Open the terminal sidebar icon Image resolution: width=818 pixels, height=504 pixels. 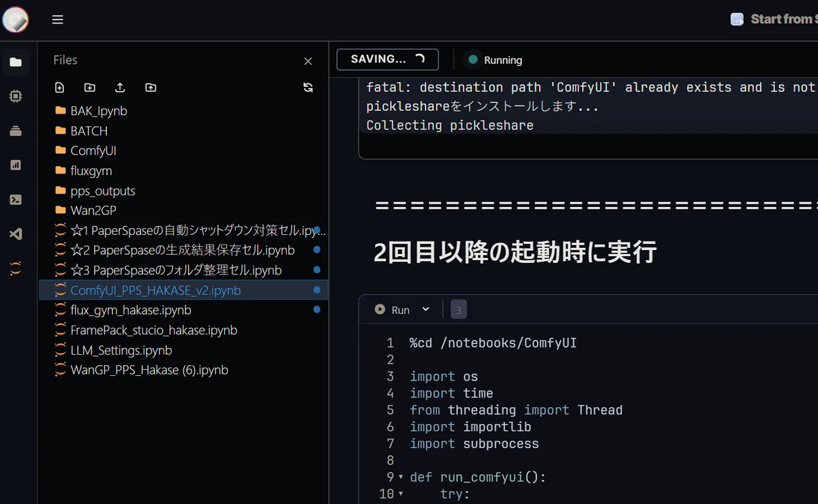[x=16, y=200]
